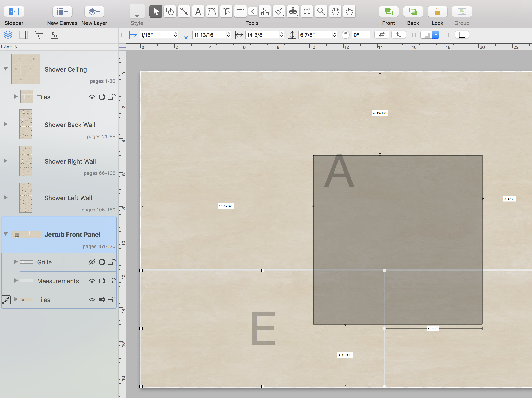Viewport: 532px width, 398px height.
Task: Select the Text tool
Action: point(198,11)
